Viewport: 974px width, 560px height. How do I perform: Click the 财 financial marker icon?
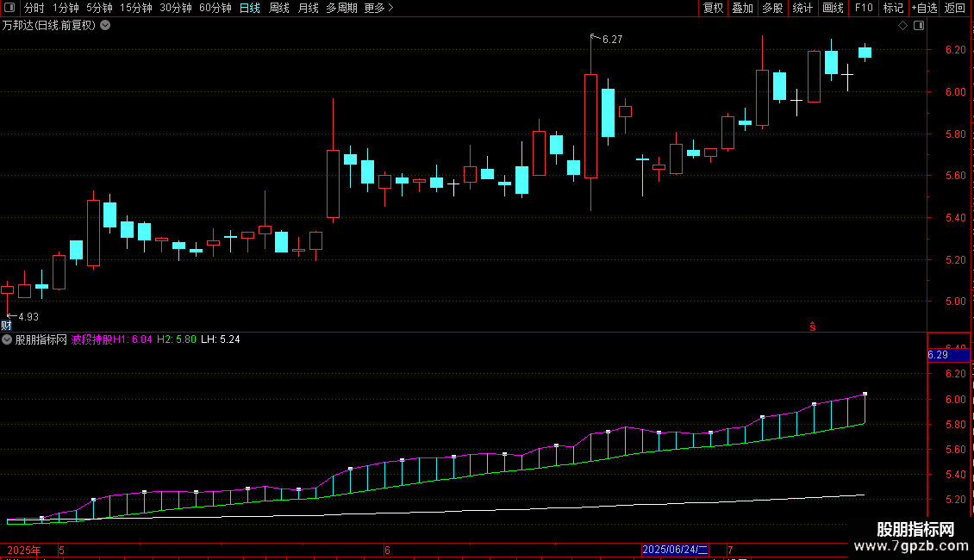tap(6, 326)
